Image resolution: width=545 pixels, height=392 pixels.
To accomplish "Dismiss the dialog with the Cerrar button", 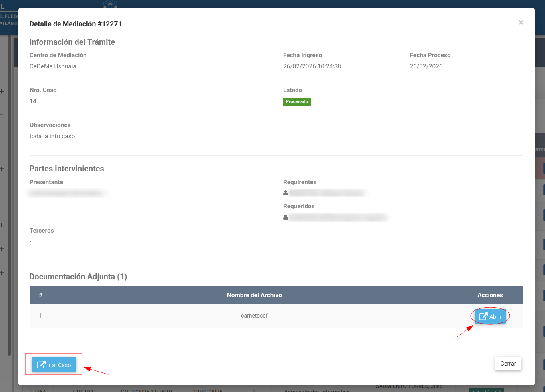I will click(x=508, y=364).
